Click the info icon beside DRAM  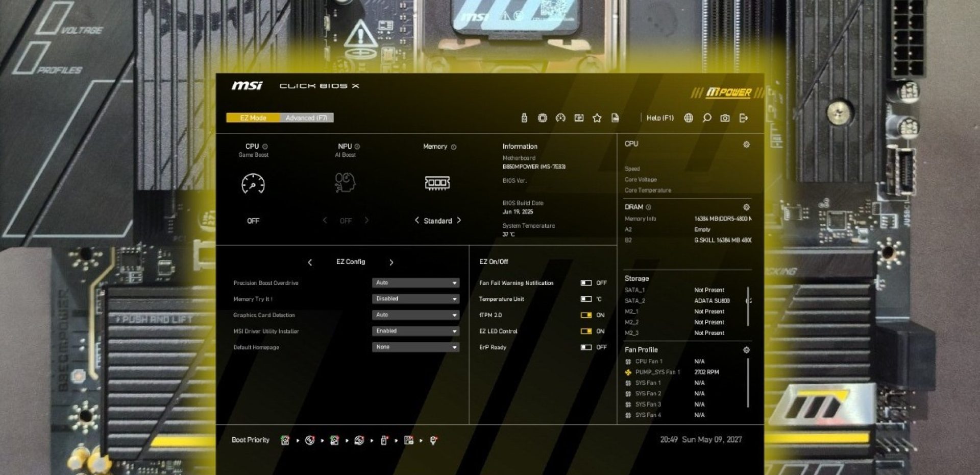[x=649, y=207]
